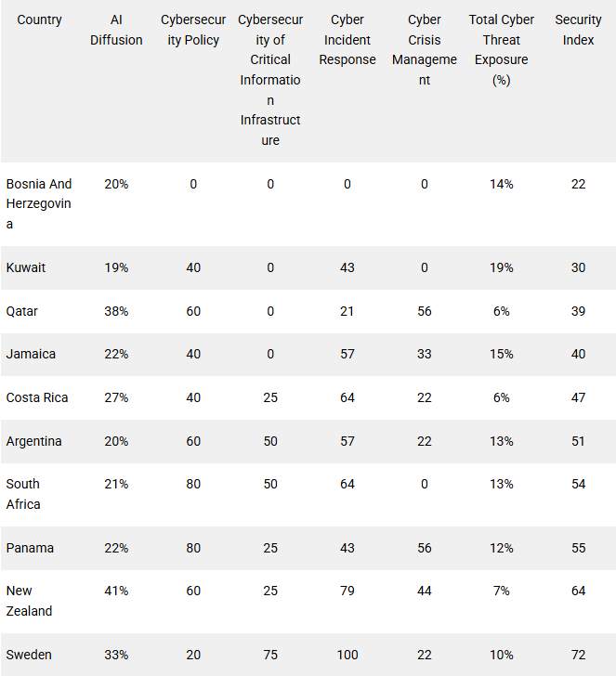Select the Security Index column header
Screen dimensions: 616x676
[x=578, y=30]
